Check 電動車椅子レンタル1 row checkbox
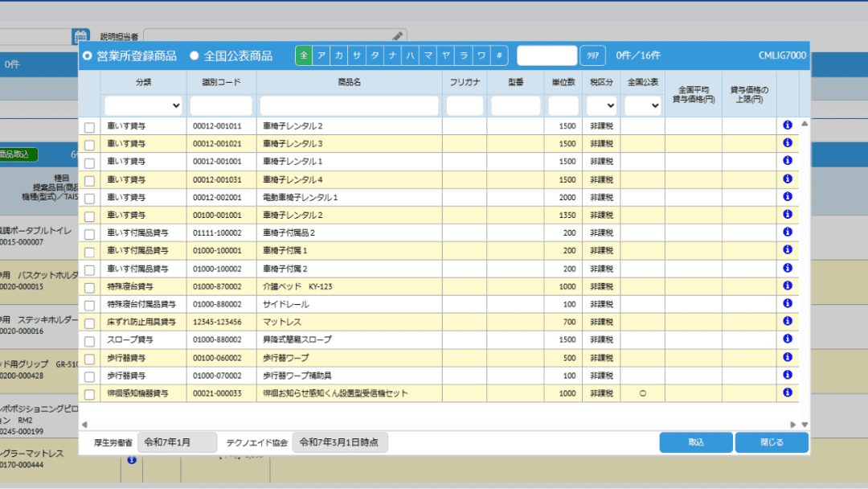The height and width of the screenshot is (489, 868). click(90, 199)
